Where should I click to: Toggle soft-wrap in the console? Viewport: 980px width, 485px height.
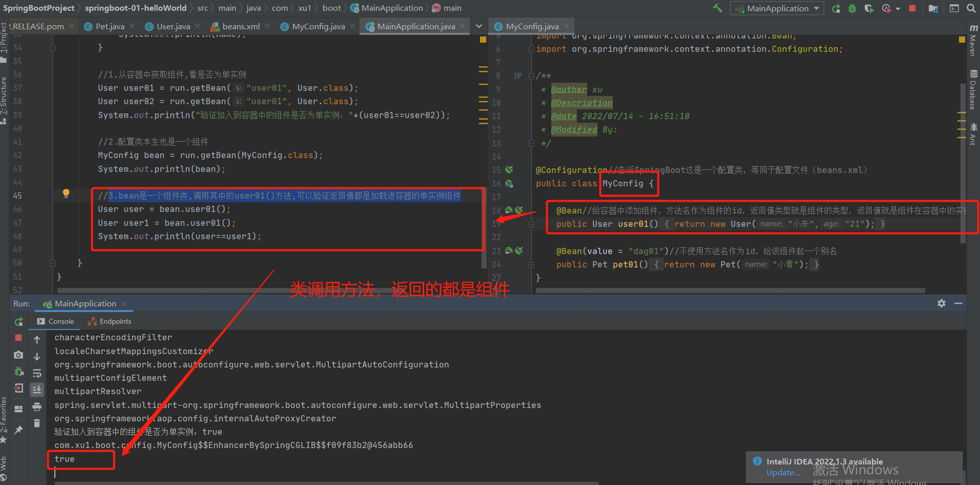tap(37, 373)
